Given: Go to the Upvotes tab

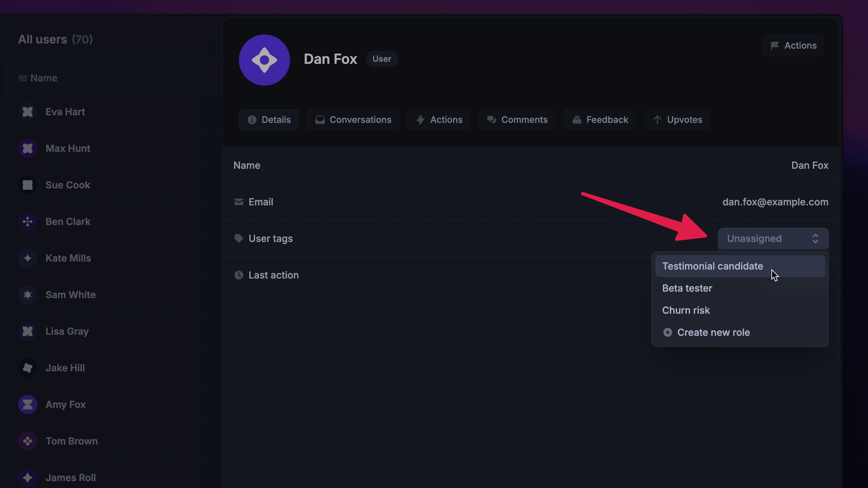Looking at the screenshot, I should tap(677, 120).
